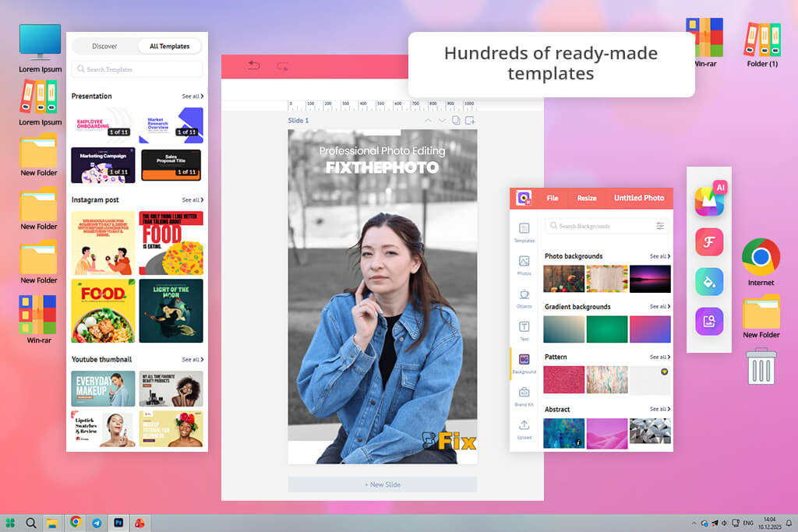Open the File menu
This screenshot has width=798, height=532.
pos(553,198)
